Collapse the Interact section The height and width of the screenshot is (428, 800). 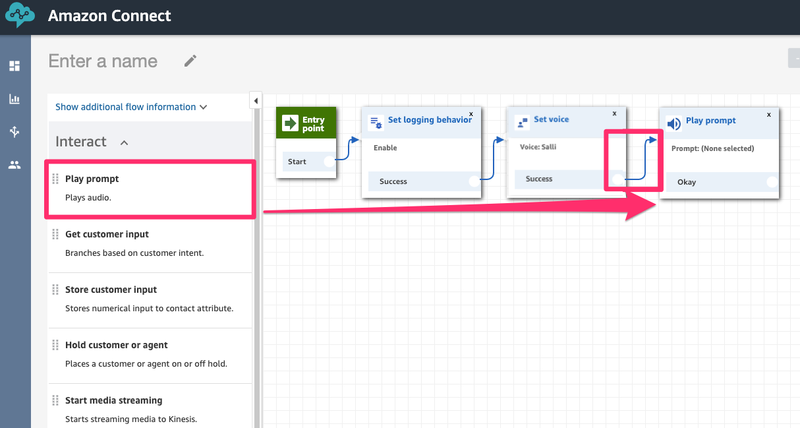click(124, 143)
